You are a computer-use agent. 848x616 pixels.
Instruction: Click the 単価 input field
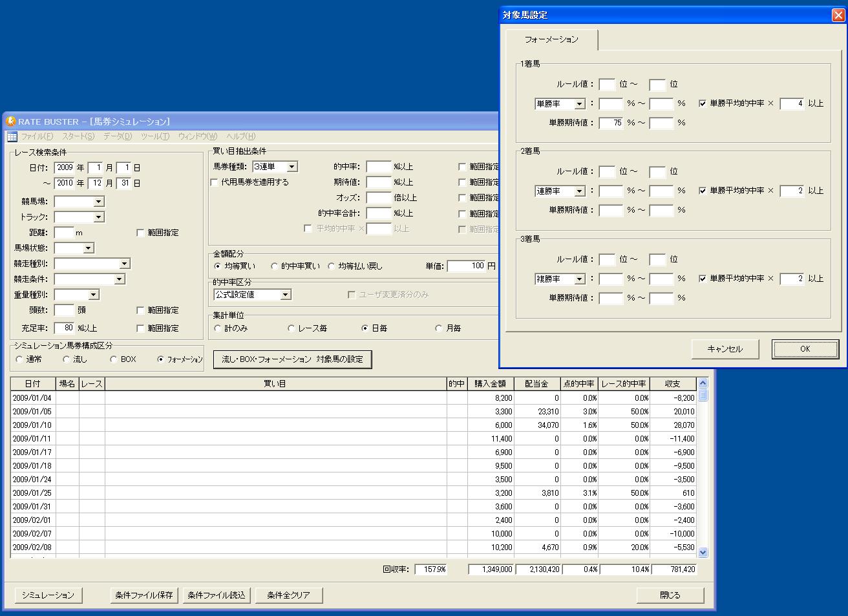[x=466, y=266]
